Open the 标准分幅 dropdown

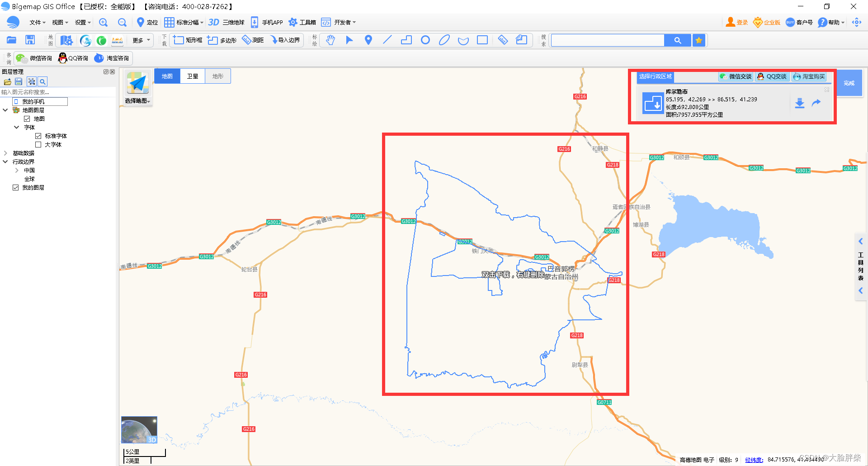tap(184, 22)
